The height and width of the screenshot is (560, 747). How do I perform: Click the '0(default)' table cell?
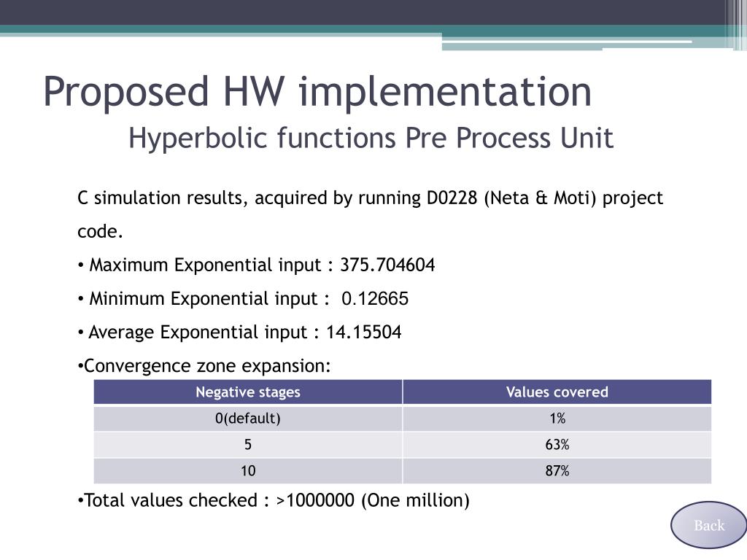point(248,418)
